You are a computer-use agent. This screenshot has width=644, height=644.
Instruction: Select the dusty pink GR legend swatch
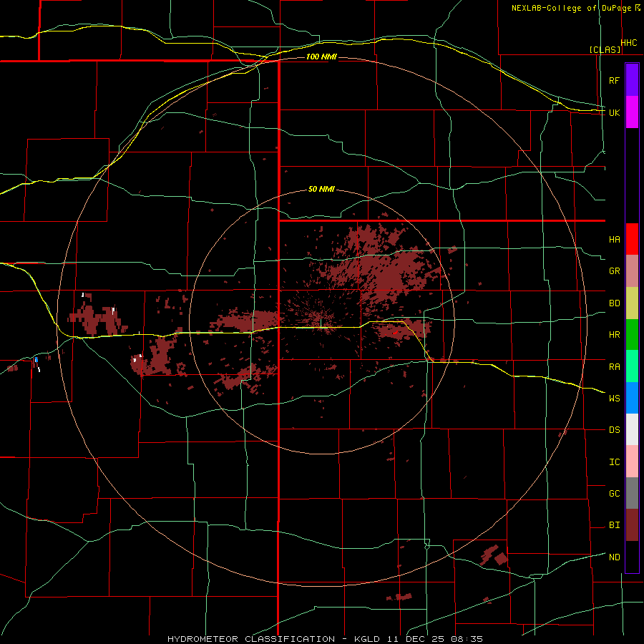(x=632, y=271)
